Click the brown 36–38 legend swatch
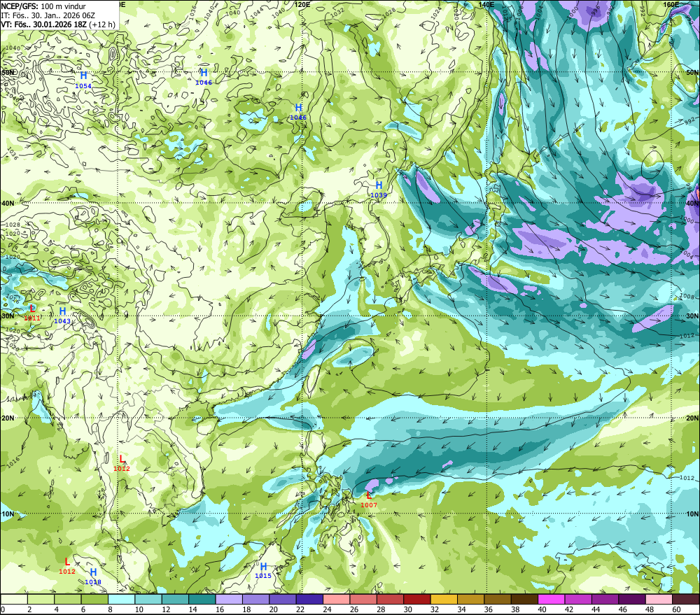The width and height of the screenshot is (700, 615). click(498, 599)
